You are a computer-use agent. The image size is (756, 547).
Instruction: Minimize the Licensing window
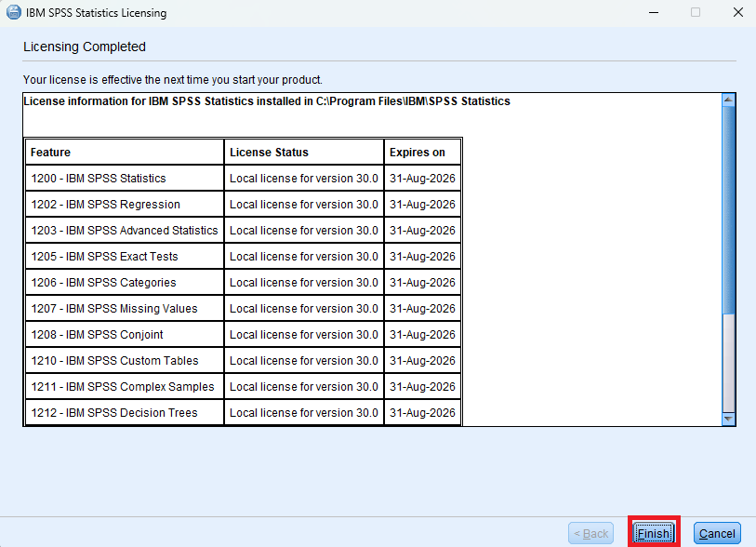(x=652, y=13)
